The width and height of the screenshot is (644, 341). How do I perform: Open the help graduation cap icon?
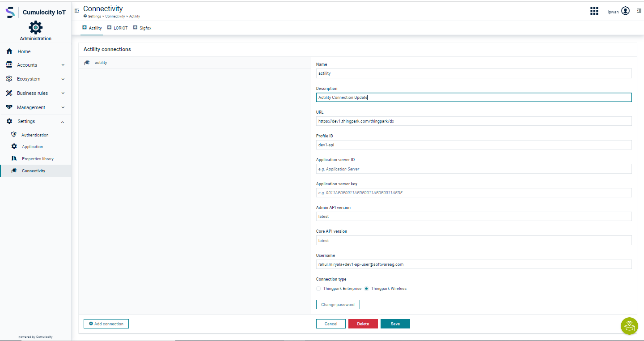pyautogui.click(x=630, y=326)
